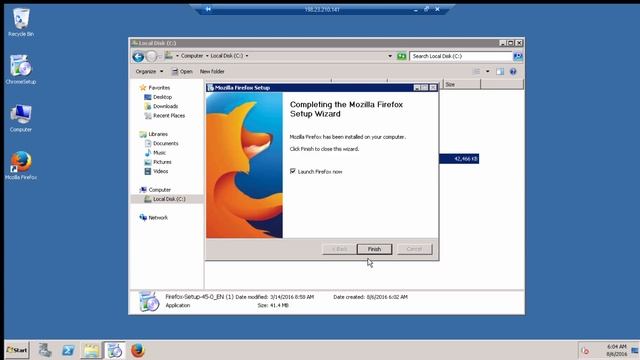Click the Size column header
Screen dimensions: 640x360
[462, 84]
